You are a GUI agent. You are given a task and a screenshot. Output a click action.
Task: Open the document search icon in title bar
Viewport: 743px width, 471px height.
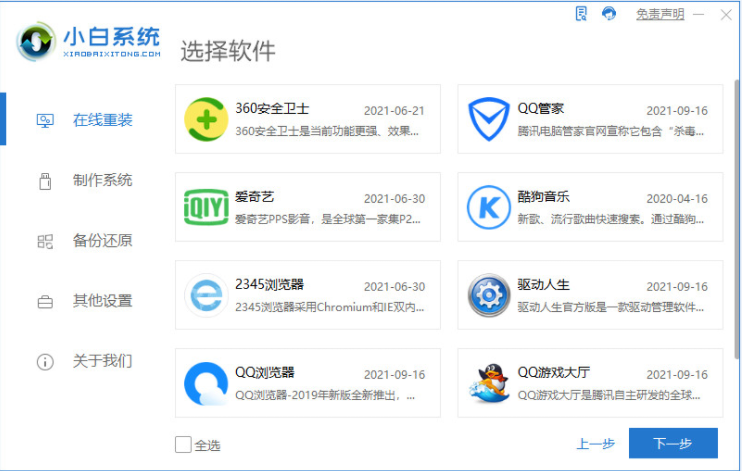[582, 13]
